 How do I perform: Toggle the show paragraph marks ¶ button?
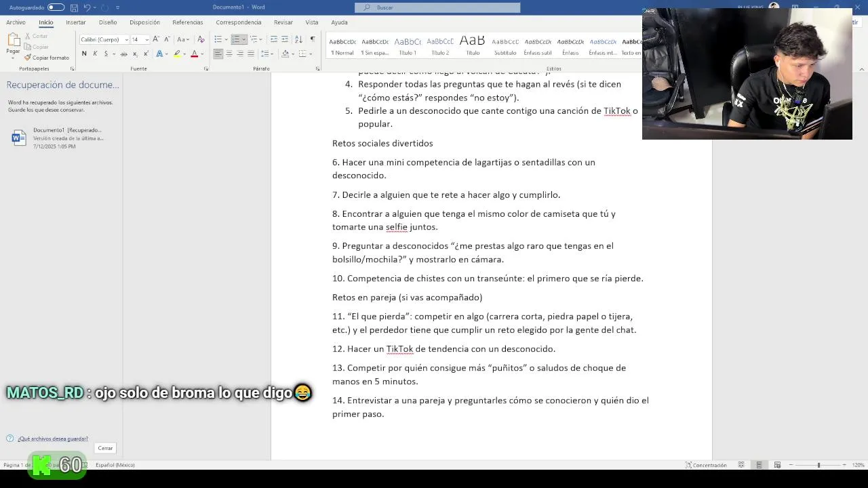point(313,39)
